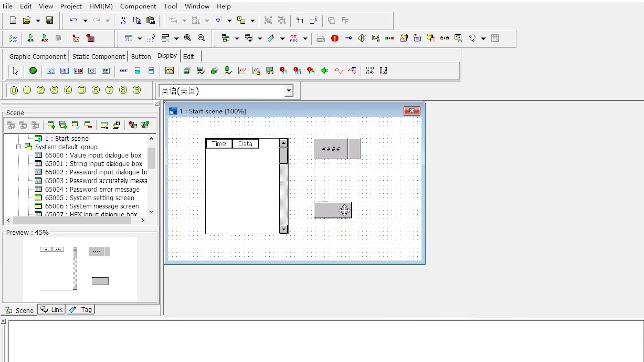Click the open project folder icon
Screen dimensions: 644x362
click(26, 20)
